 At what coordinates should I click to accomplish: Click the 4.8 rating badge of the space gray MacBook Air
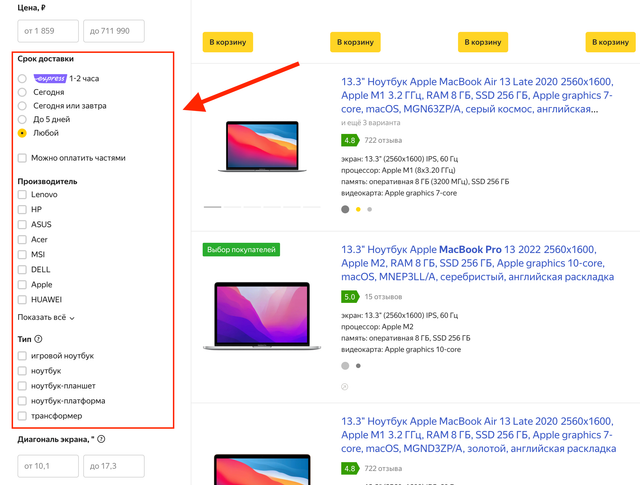point(350,140)
